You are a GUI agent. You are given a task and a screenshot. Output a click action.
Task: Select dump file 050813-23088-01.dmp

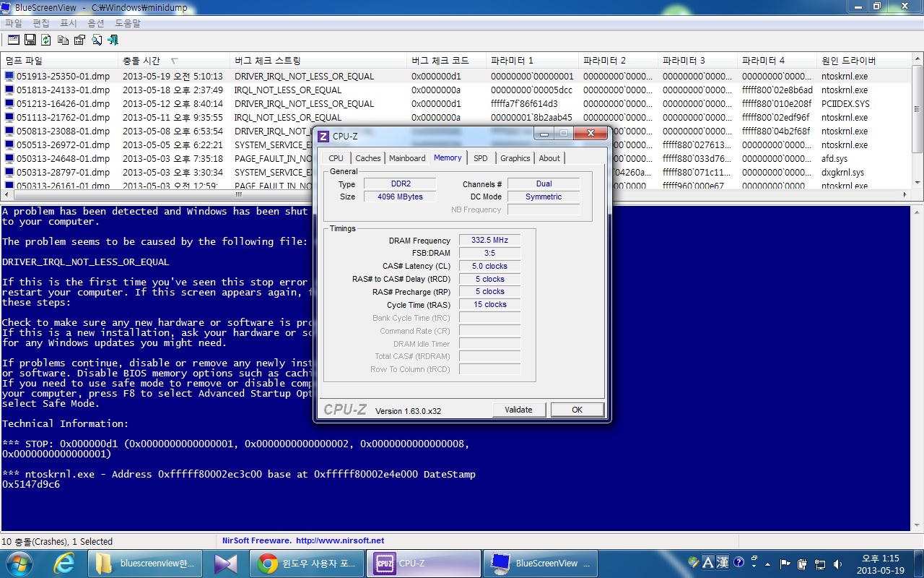63,131
